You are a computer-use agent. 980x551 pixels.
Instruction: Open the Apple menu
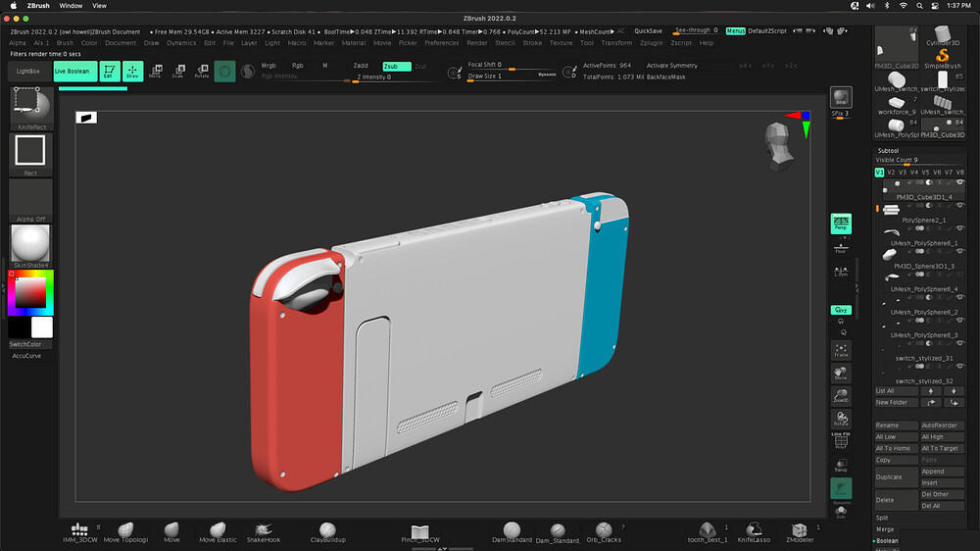13,6
